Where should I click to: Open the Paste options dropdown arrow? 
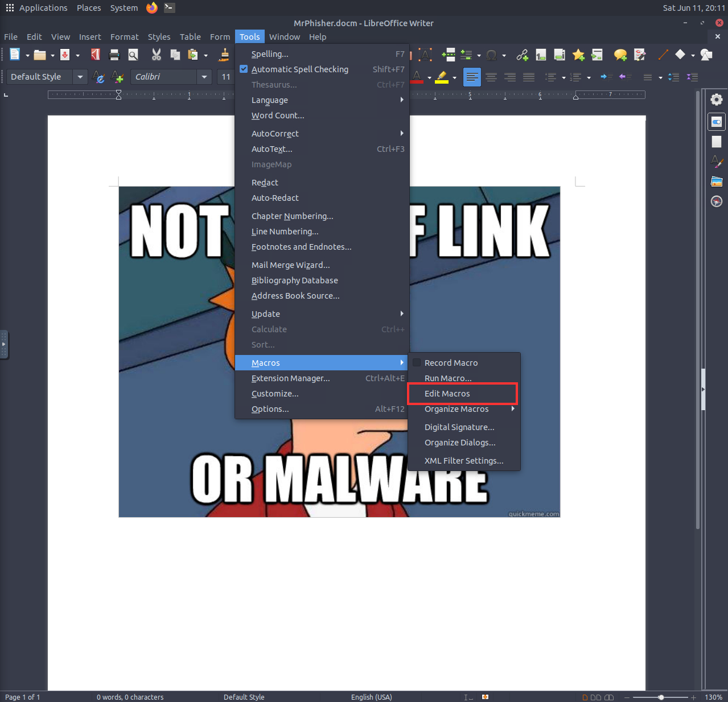coord(206,55)
